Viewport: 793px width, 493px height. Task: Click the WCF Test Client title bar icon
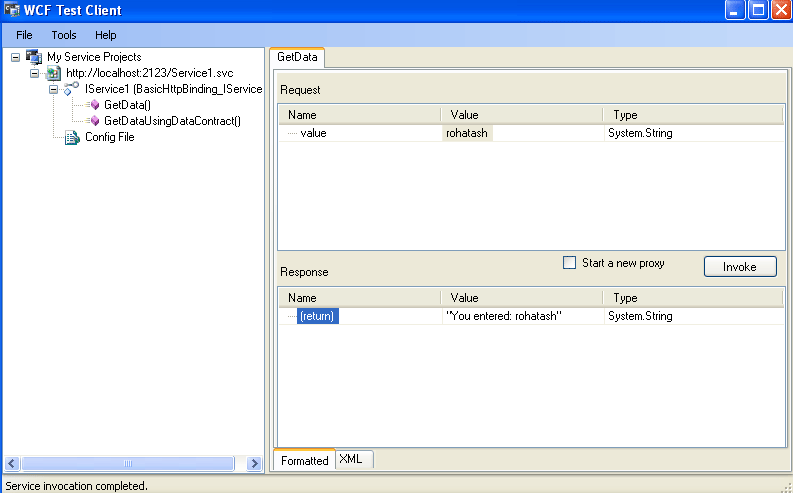tap(11, 10)
